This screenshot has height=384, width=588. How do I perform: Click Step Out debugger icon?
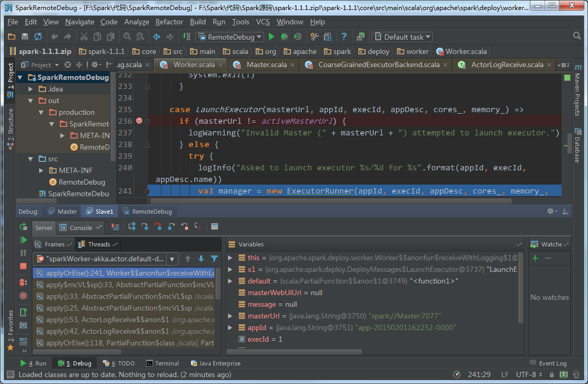(171, 227)
